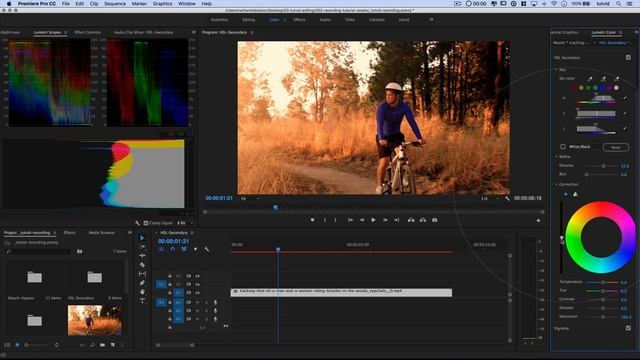Collapse the Correction section
The width and height of the screenshot is (640, 360).
point(556,184)
